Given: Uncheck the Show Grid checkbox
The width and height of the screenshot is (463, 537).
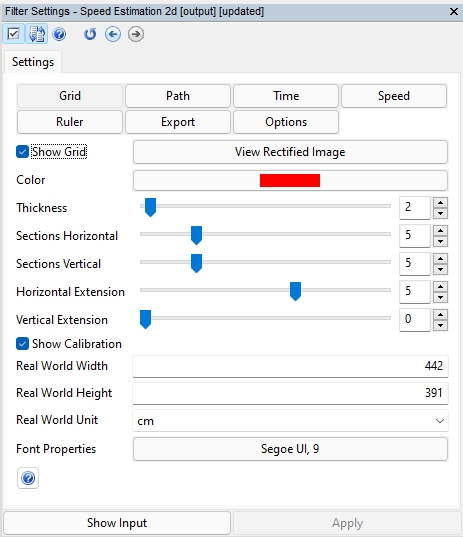Looking at the screenshot, I should (x=22, y=151).
